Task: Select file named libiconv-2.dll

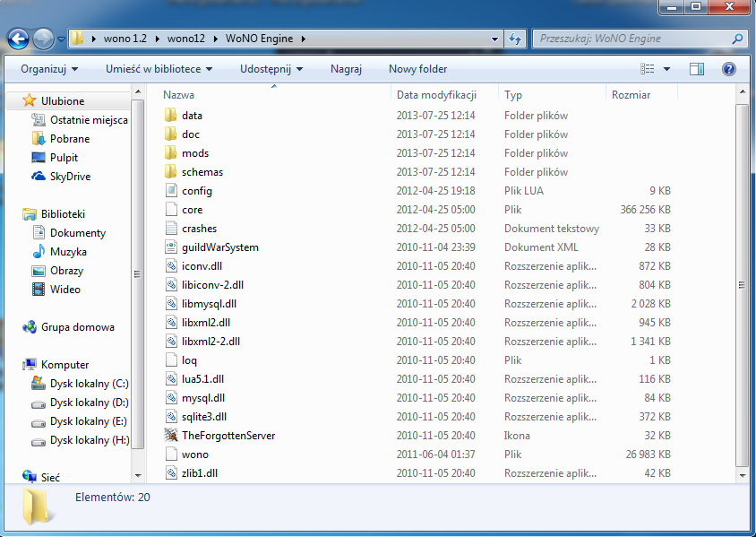Action: click(212, 285)
